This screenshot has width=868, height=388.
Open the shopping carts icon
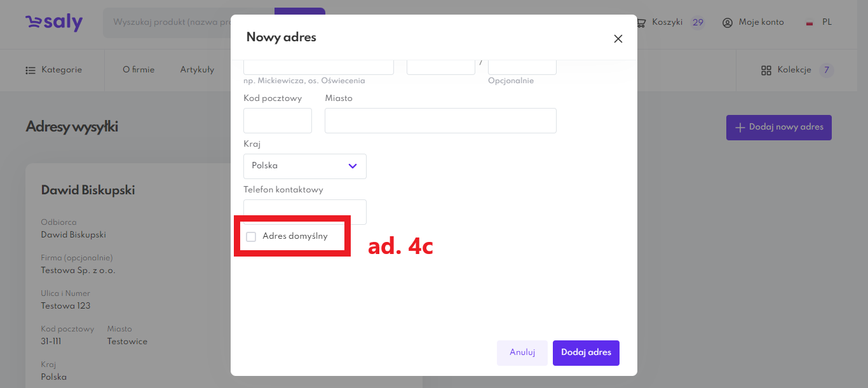pyautogui.click(x=641, y=23)
